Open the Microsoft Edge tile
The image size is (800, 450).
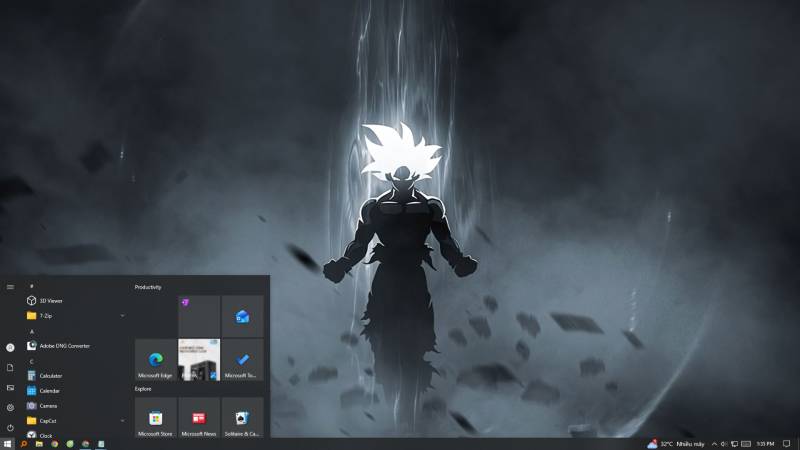tap(156, 360)
